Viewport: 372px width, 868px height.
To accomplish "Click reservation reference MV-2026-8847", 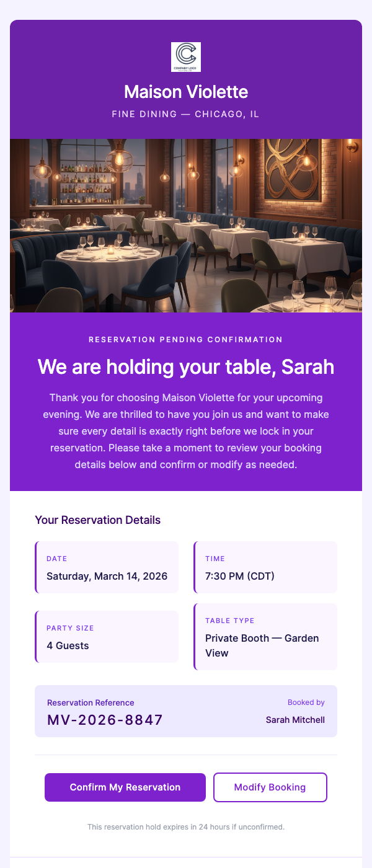I will [x=105, y=720].
